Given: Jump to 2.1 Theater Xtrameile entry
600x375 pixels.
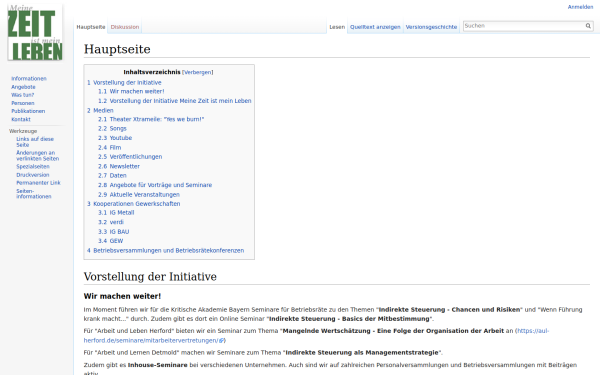Looking at the screenshot, I should point(151,119).
